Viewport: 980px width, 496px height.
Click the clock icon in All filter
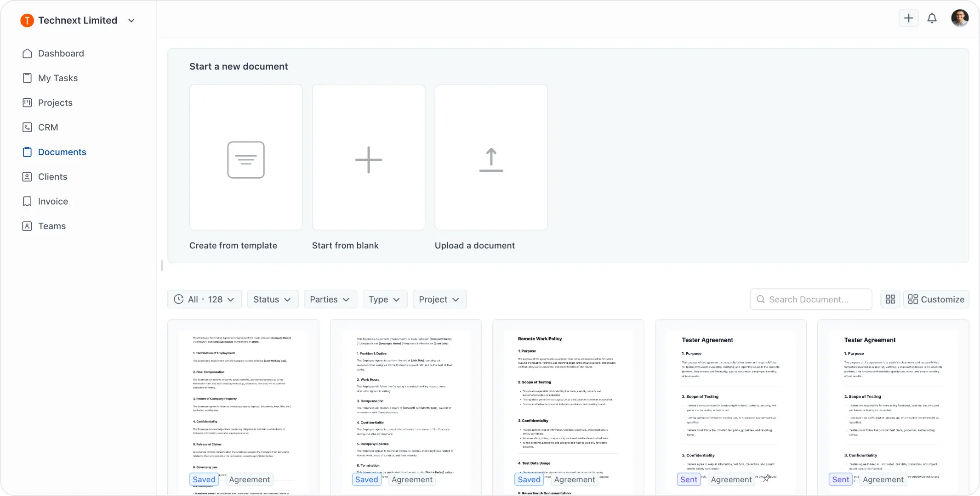click(179, 299)
